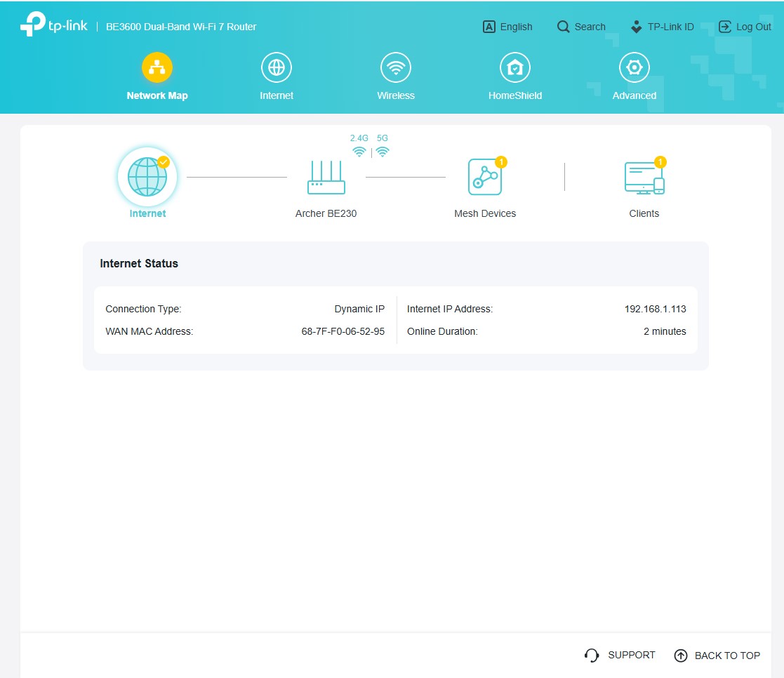Go to the HomeShield icon

point(515,68)
